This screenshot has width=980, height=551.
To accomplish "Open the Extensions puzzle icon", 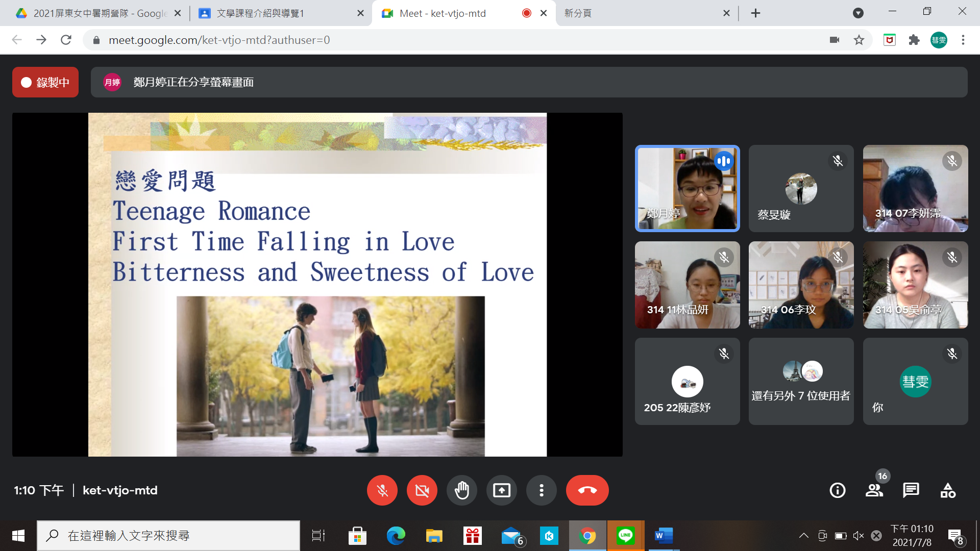I will pyautogui.click(x=914, y=40).
